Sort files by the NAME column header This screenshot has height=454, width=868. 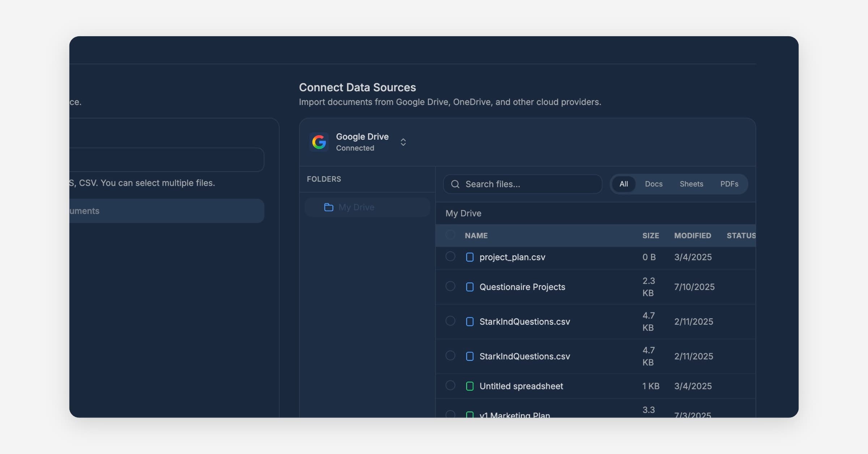coord(476,236)
